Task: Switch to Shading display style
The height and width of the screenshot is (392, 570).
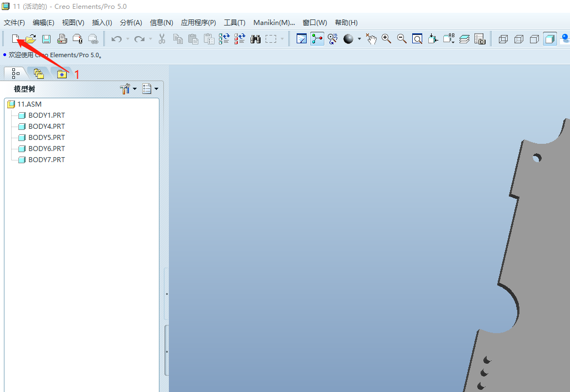Action: tap(550, 39)
